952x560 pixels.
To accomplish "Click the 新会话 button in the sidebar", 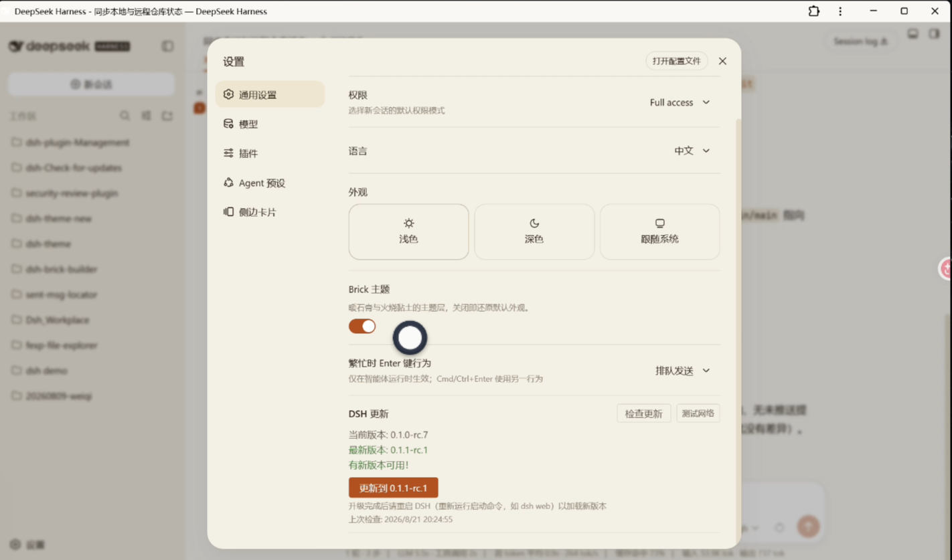I will click(92, 84).
